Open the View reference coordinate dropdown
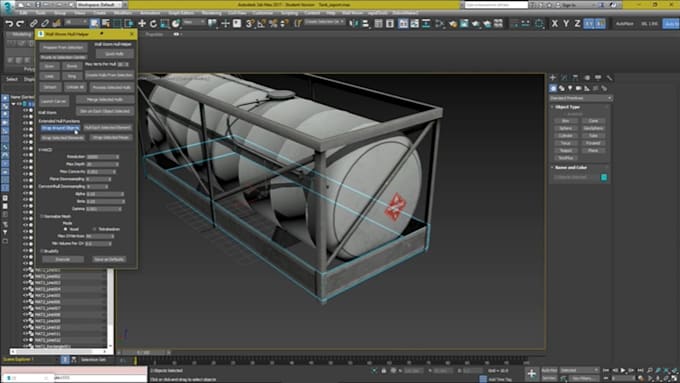 194,22
